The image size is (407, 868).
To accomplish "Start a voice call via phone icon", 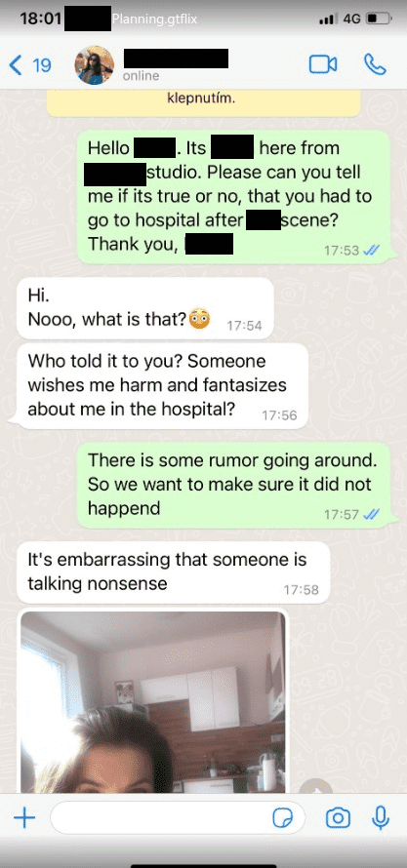I will tap(375, 64).
